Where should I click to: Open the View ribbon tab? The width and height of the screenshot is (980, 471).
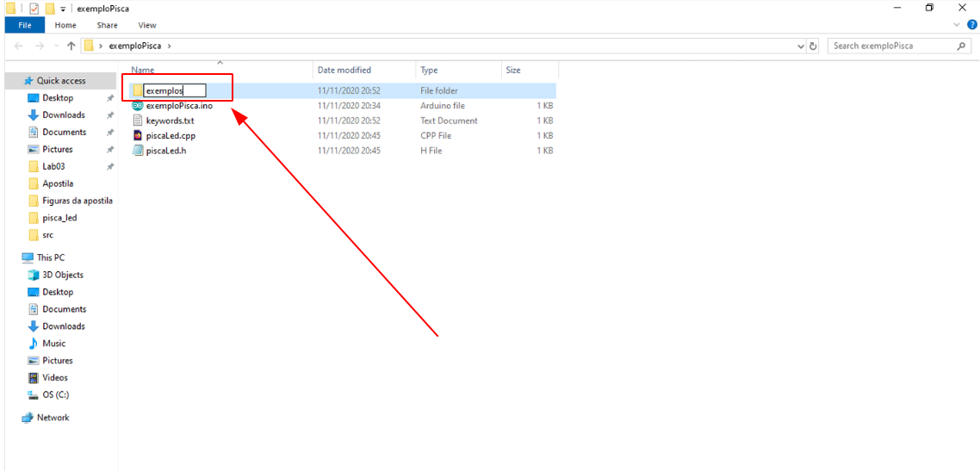pyautogui.click(x=147, y=25)
